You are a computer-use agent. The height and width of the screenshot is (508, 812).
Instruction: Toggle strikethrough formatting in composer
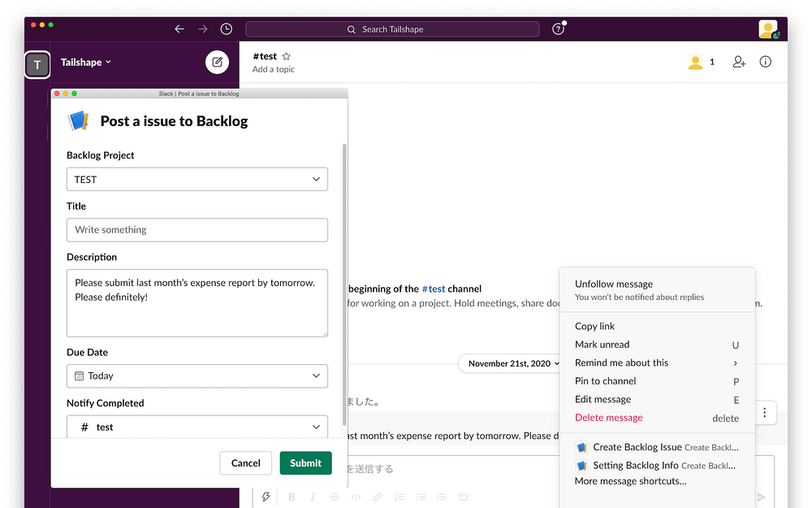coord(335,497)
